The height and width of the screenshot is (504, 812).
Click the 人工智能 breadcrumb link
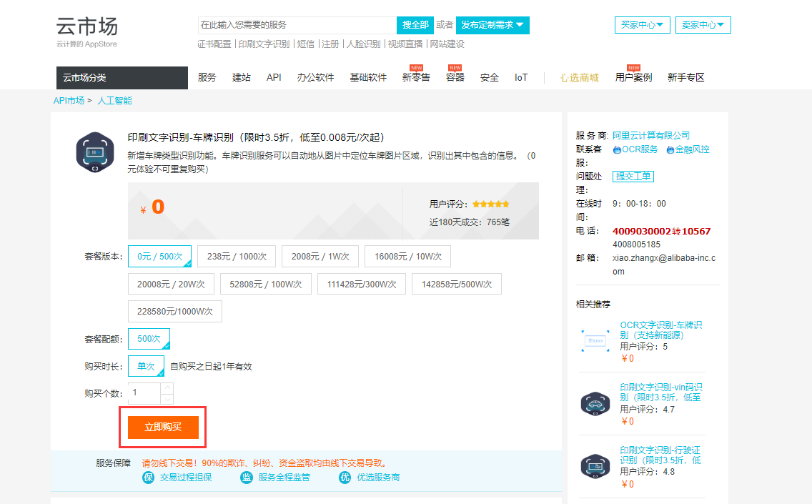click(115, 101)
